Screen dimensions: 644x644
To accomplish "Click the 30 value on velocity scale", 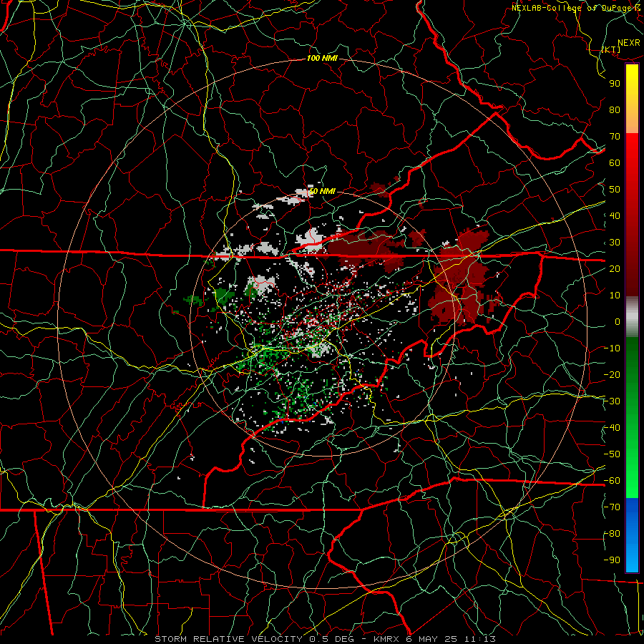I will (615, 243).
